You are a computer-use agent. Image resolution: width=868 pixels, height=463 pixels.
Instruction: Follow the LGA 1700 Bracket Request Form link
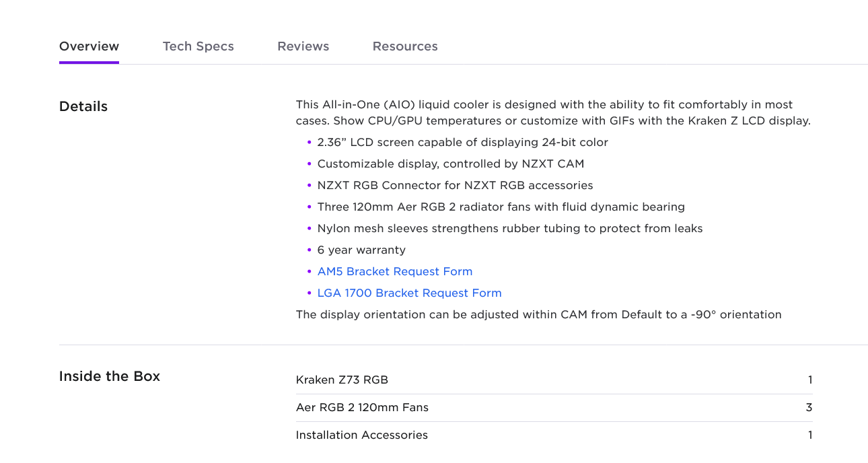pyautogui.click(x=409, y=293)
